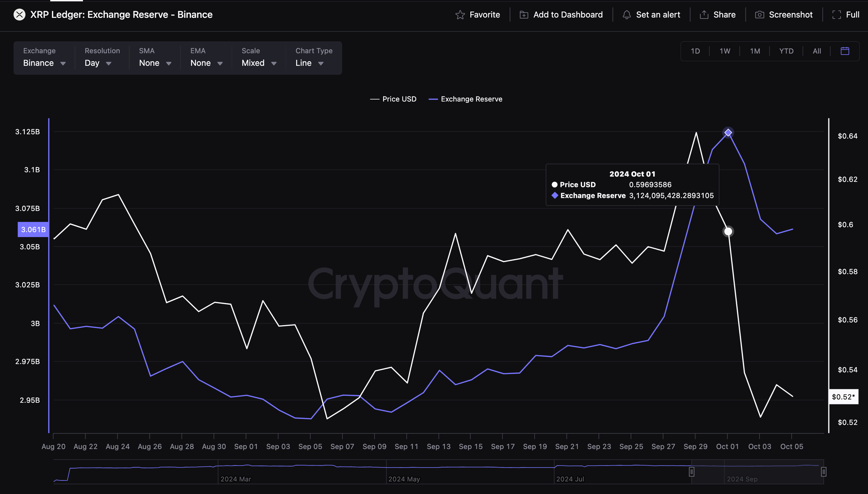Click the chart title XRP Ledger: Exchange Reserve

[121, 15]
